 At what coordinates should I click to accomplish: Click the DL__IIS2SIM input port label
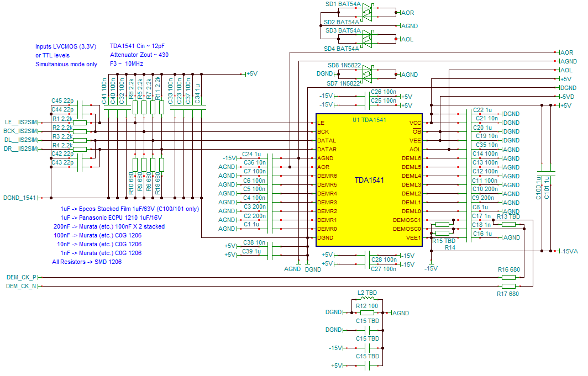tap(21, 140)
